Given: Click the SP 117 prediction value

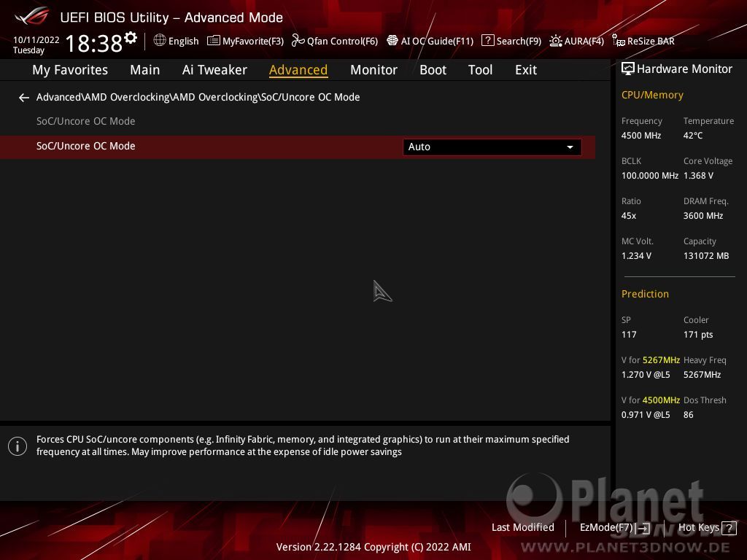Looking at the screenshot, I should coord(628,334).
